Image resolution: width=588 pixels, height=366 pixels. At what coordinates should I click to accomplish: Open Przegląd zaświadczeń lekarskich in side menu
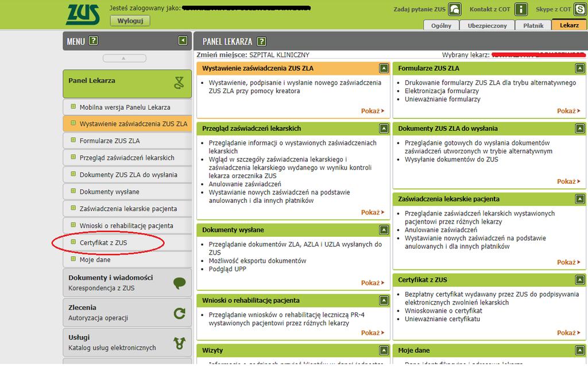pos(127,157)
